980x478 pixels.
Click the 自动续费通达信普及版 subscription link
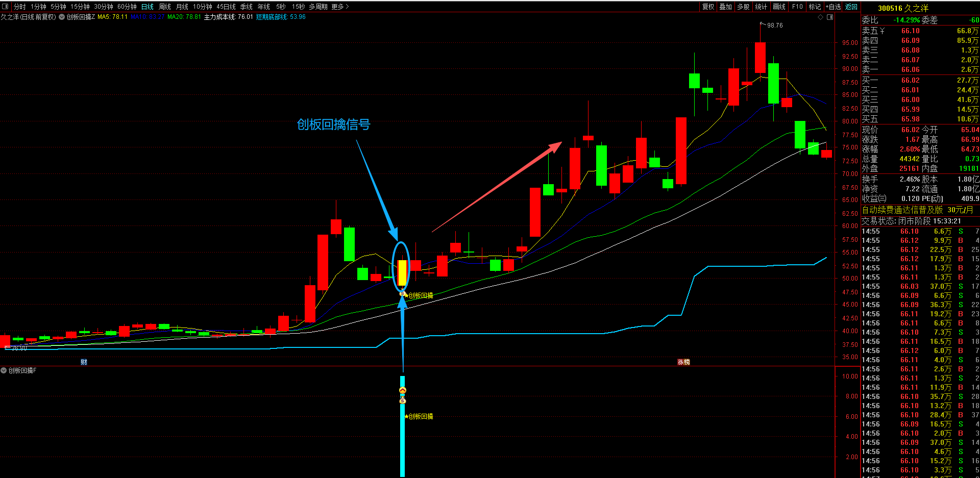point(902,210)
